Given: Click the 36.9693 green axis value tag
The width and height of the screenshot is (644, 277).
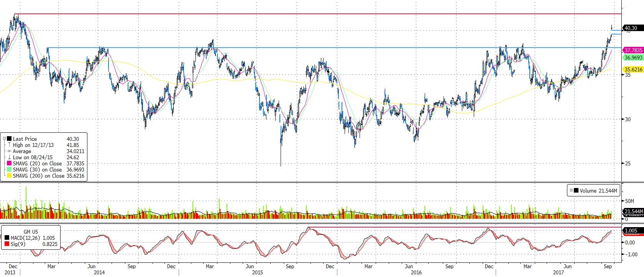Looking at the screenshot, I should tap(633, 58).
